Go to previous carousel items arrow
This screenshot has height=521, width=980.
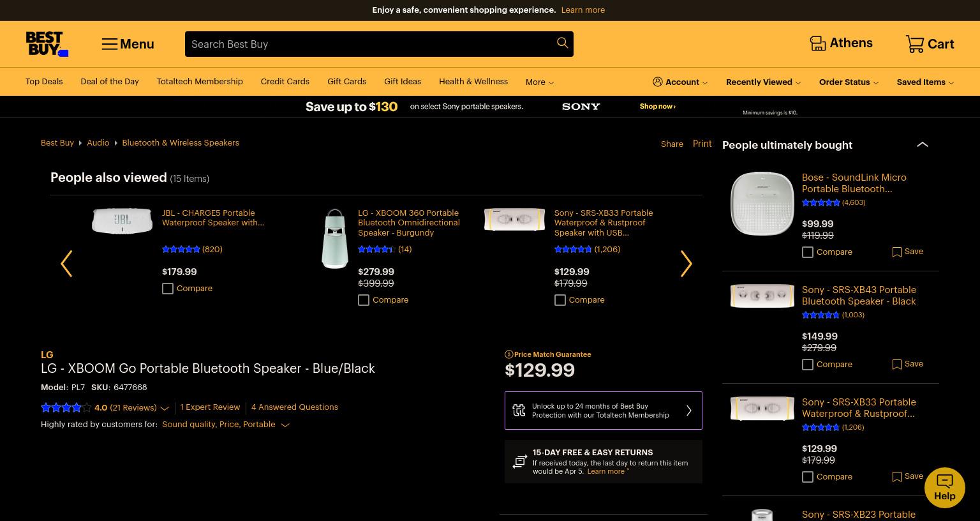(66, 263)
